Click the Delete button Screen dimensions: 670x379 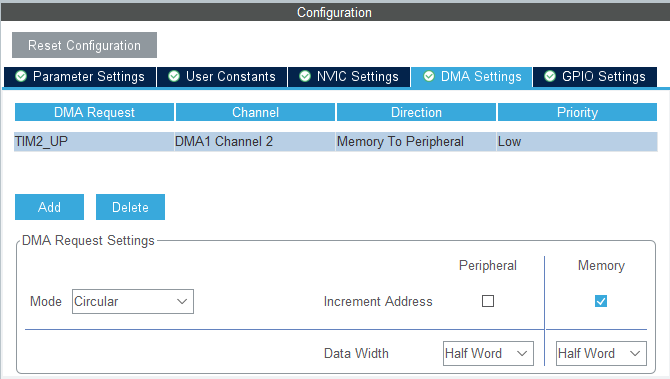click(130, 207)
